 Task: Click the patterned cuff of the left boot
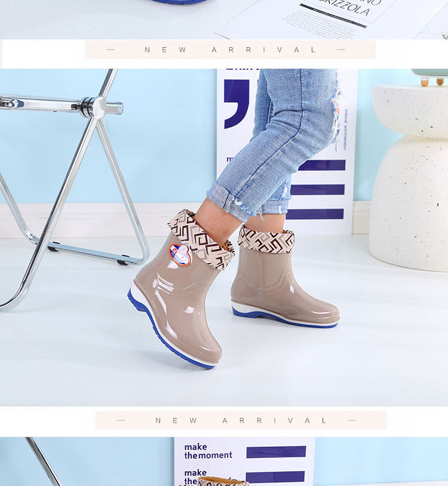tap(200, 238)
